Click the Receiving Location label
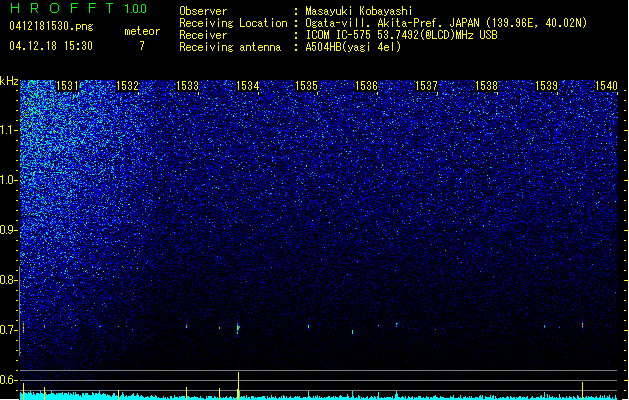The image size is (629, 400). click(233, 23)
